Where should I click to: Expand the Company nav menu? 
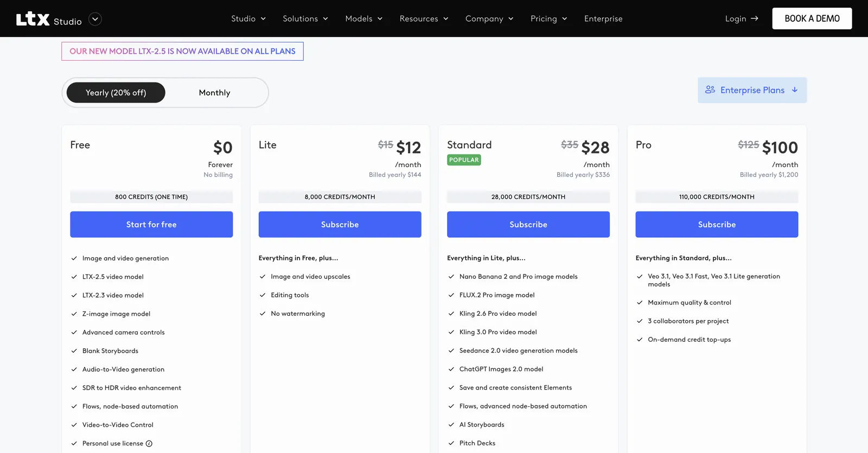tap(489, 18)
